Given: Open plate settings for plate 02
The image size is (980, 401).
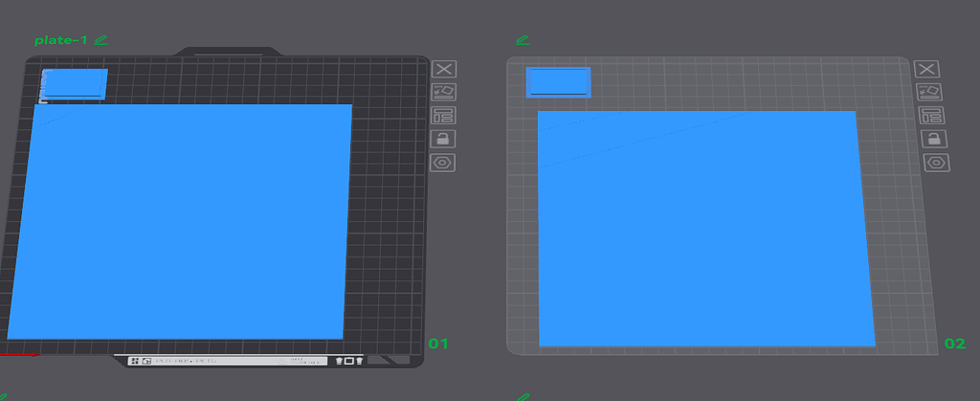Looking at the screenshot, I should (x=936, y=163).
